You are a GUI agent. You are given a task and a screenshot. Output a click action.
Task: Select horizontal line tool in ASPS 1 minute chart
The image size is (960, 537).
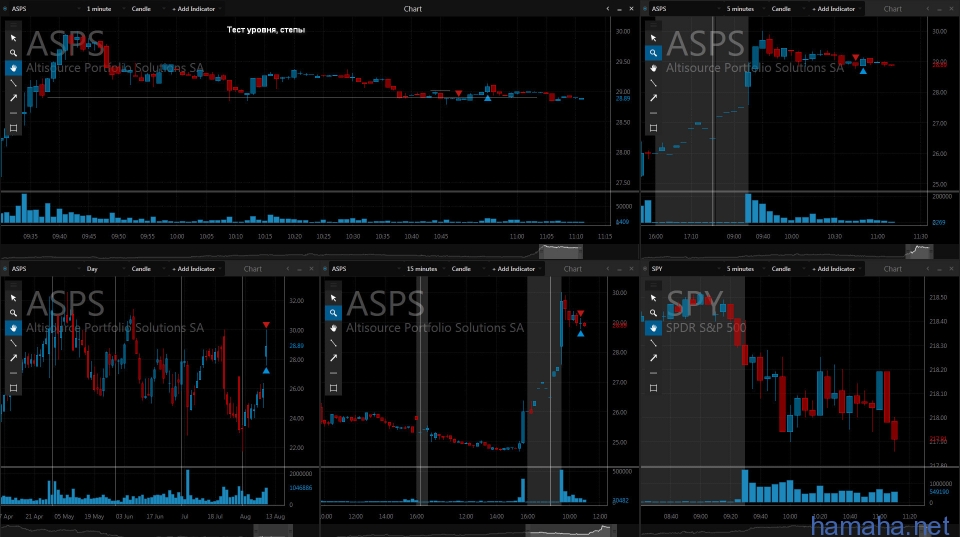pyautogui.click(x=13, y=113)
